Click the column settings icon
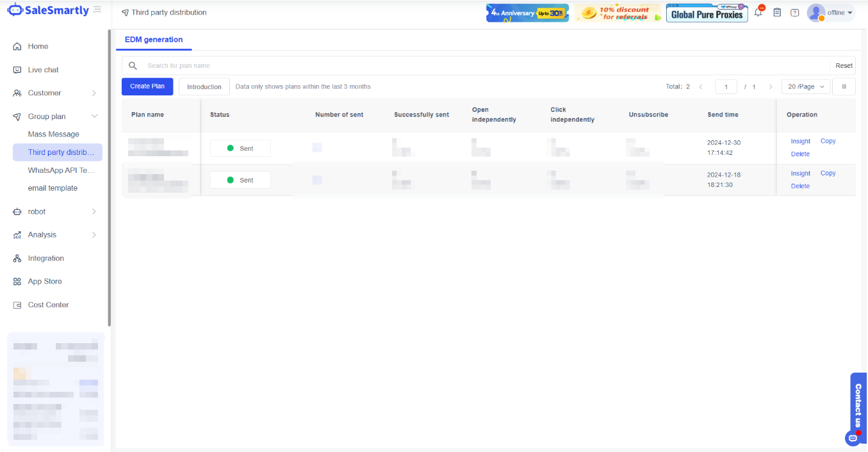868x452 pixels. (x=844, y=86)
